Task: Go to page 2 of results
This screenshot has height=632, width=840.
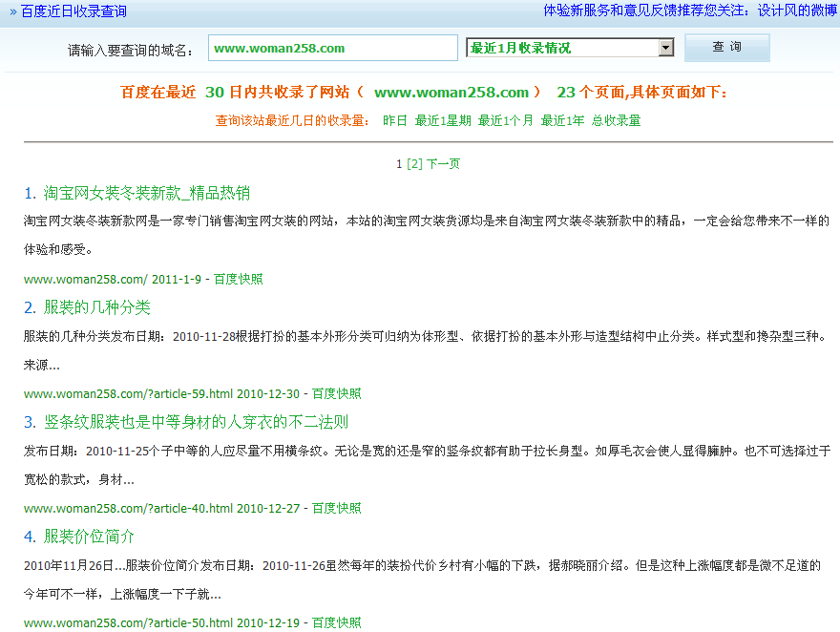Action: 414,163
